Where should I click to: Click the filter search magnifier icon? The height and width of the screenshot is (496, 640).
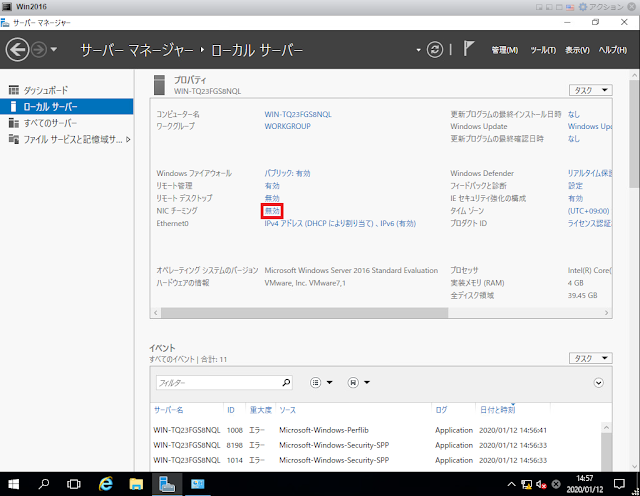point(286,383)
